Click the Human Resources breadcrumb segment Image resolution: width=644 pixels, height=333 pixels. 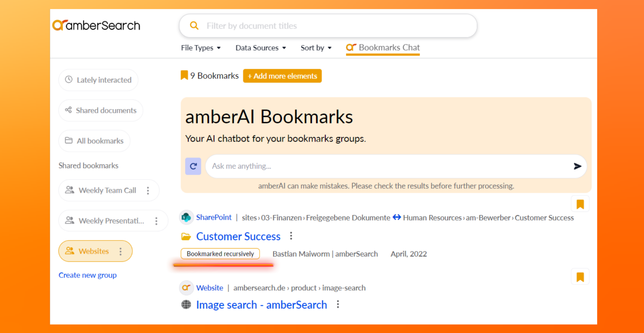click(x=432, y=218)
